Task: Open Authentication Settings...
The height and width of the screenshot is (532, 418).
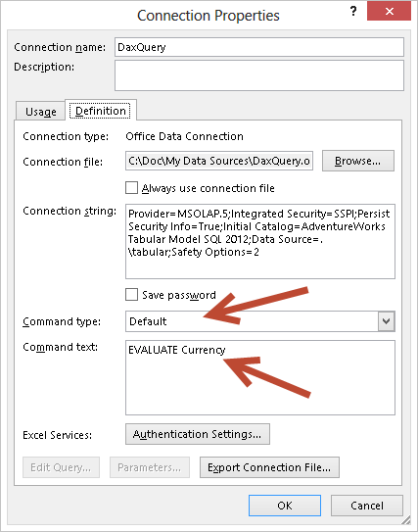Action: [x=198, y=434]
